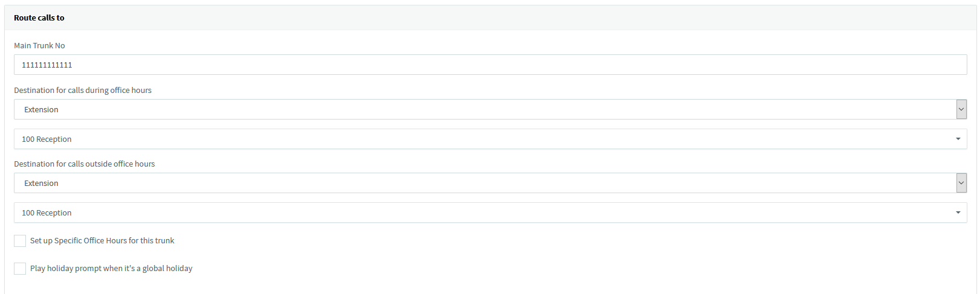The image size is (980, 294).
Task: Click 'Destination for calls outside office hours' label
Action: click(85, 164)
